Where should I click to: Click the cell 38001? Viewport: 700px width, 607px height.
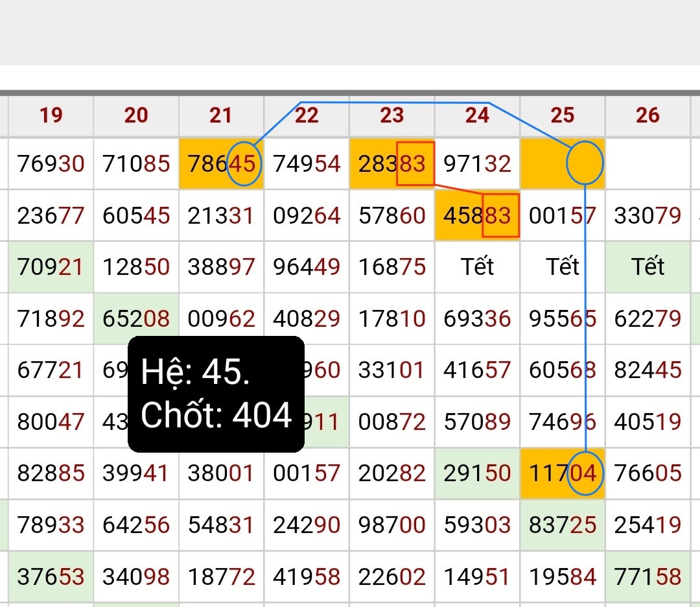(222, 473)
